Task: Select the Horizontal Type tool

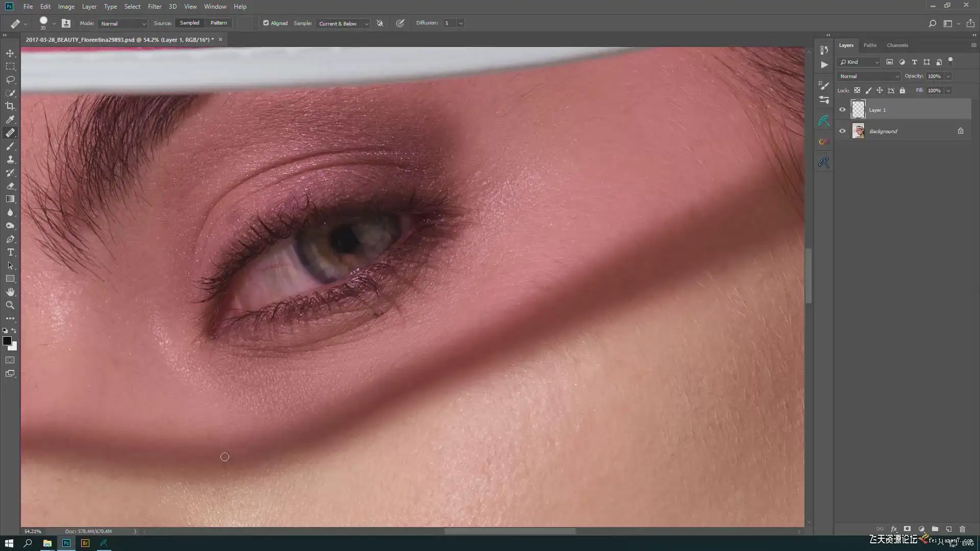Action: (x=10, y=253)
